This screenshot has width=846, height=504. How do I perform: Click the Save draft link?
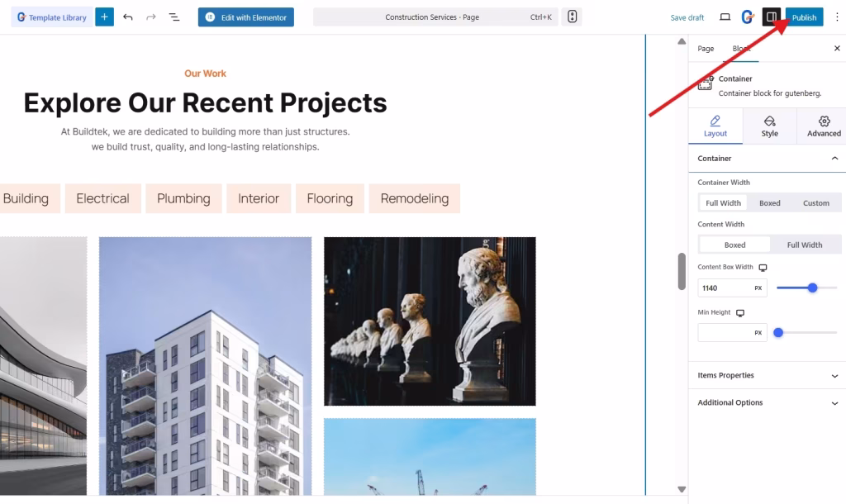point(687,17)
